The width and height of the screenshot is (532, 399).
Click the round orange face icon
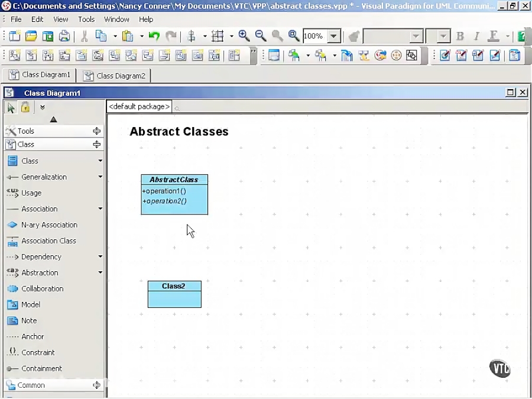[396, 56]
